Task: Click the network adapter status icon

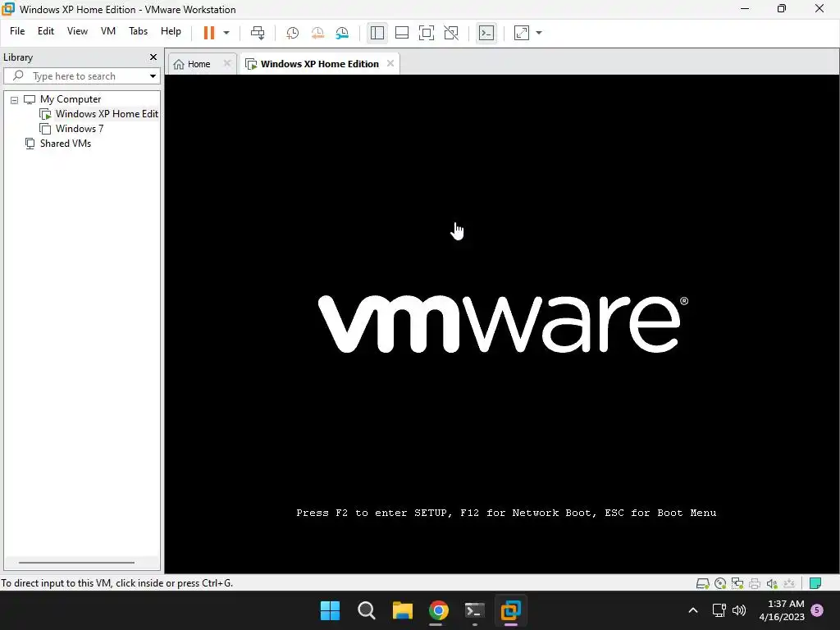Action: click(737, 583)
